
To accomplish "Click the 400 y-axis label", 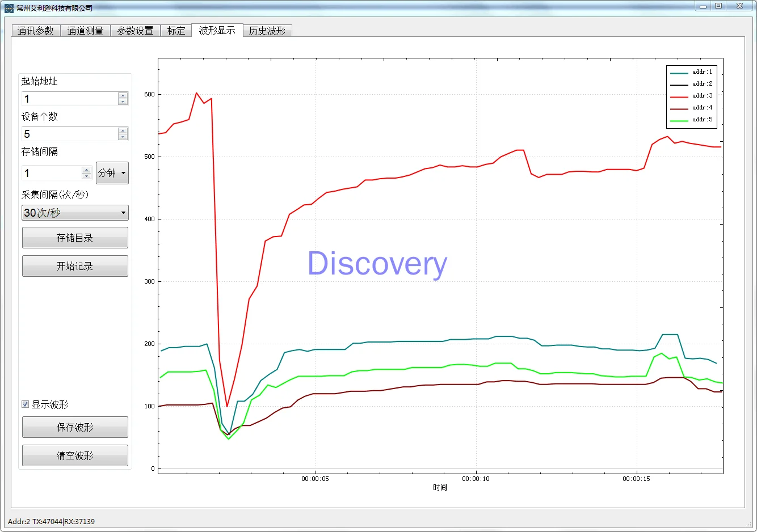I will [149, 219].
